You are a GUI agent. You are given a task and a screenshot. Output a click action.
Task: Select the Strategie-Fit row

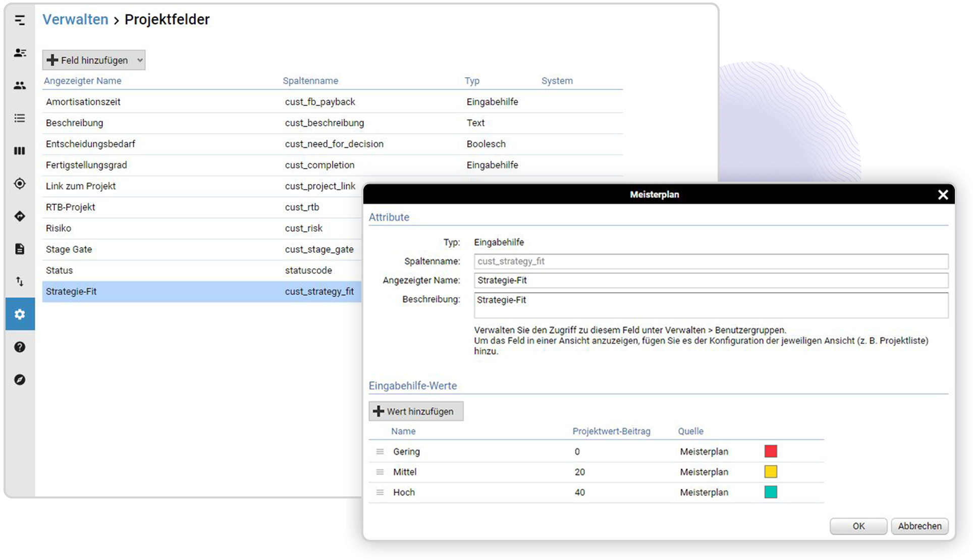[202, 292]
